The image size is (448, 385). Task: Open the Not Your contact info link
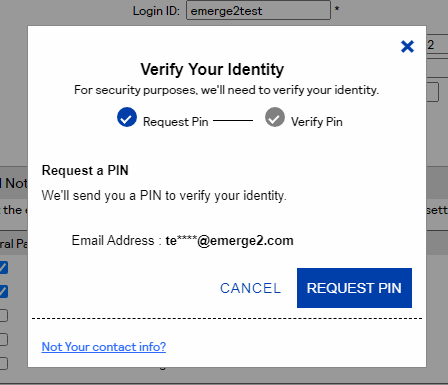(104, 347)
